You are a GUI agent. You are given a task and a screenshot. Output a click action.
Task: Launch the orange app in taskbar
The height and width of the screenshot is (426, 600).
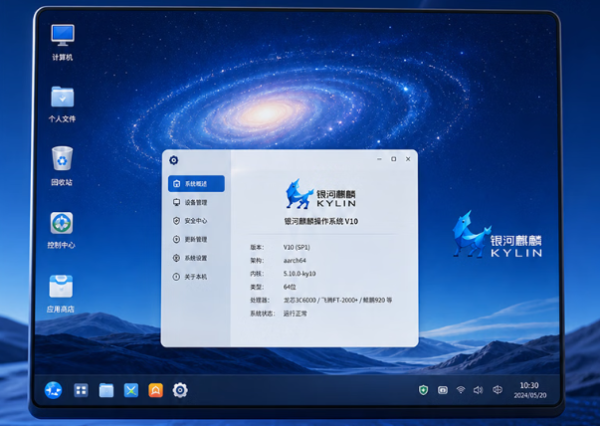coord(156,390)
